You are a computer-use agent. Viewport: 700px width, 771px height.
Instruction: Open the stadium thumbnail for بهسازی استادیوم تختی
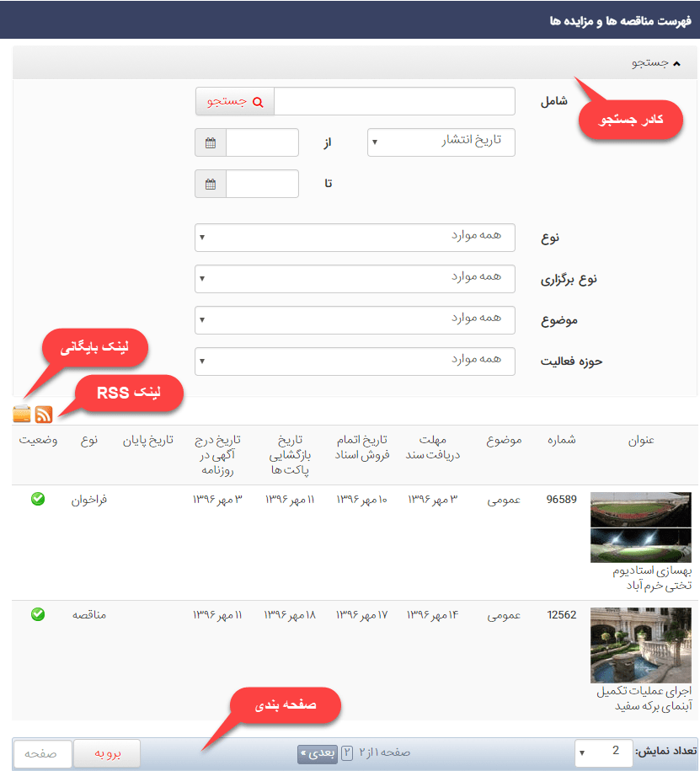(x=640, y=527)
